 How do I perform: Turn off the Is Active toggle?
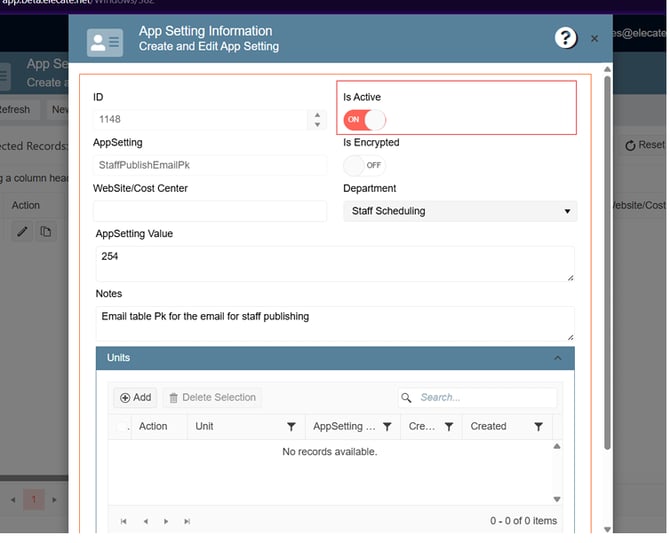(364, 120)
